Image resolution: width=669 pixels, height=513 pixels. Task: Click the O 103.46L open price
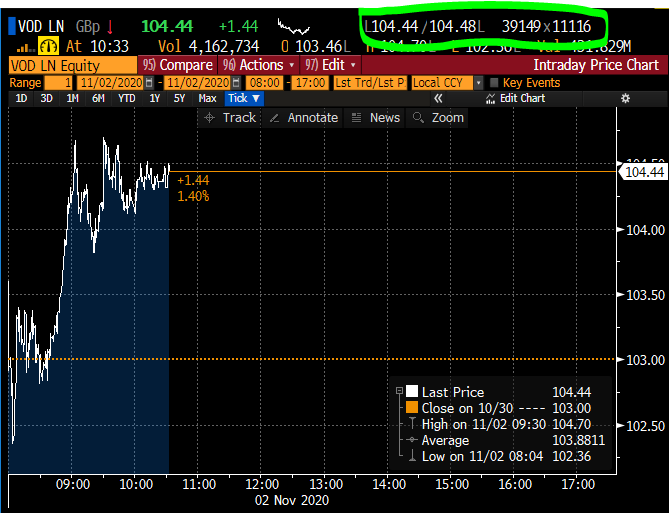pyautogui.click(x=316, y=46)
